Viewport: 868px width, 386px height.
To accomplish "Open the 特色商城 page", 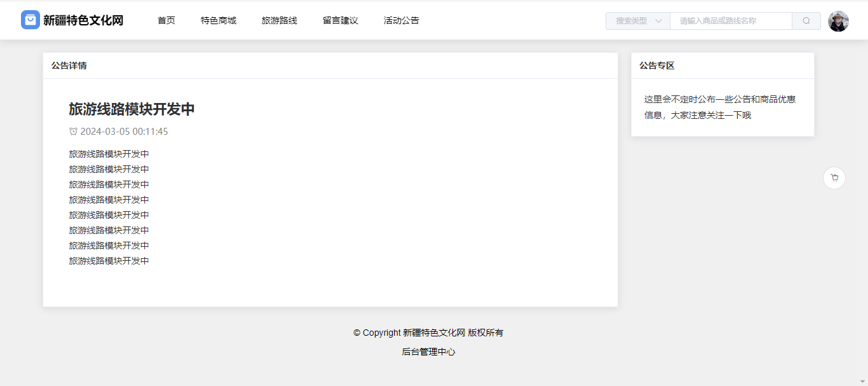I will coord(219,20).
